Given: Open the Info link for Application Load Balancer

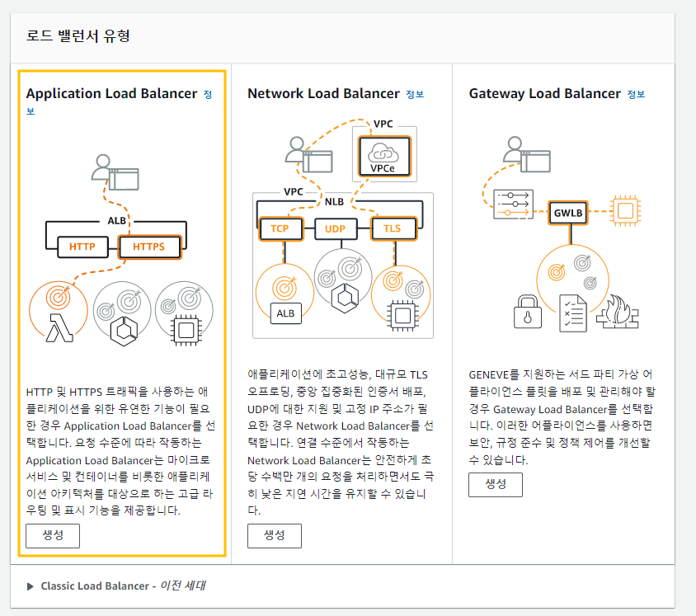Looking at the screenshot, I should pos(208,95).
